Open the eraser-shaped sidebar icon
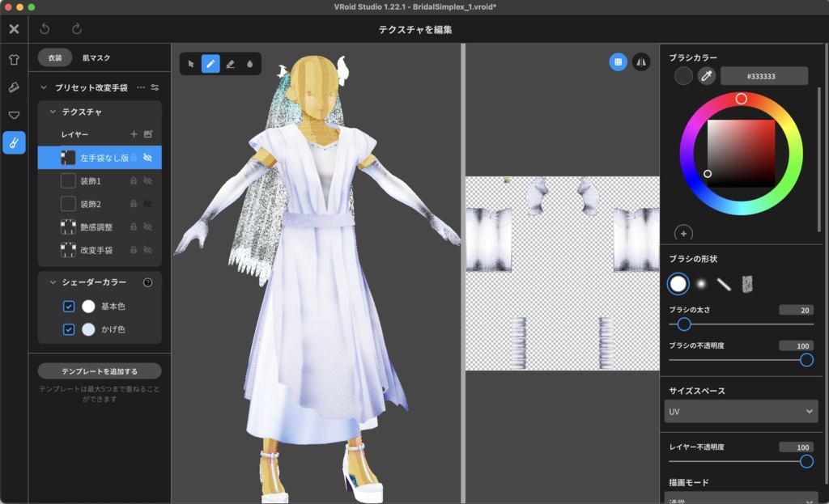The height and width of the screenshot is (504, 829). point(15,87)
